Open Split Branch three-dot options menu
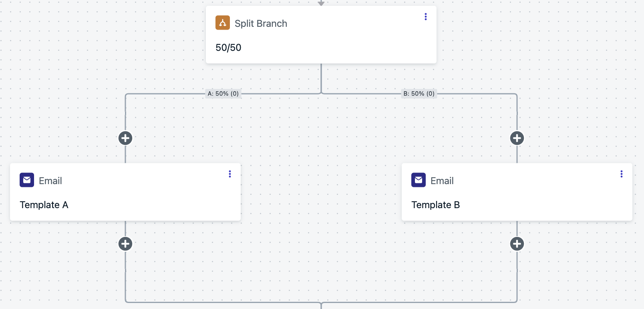The width and height of the screenshot is (644, 309). [426, 16]
